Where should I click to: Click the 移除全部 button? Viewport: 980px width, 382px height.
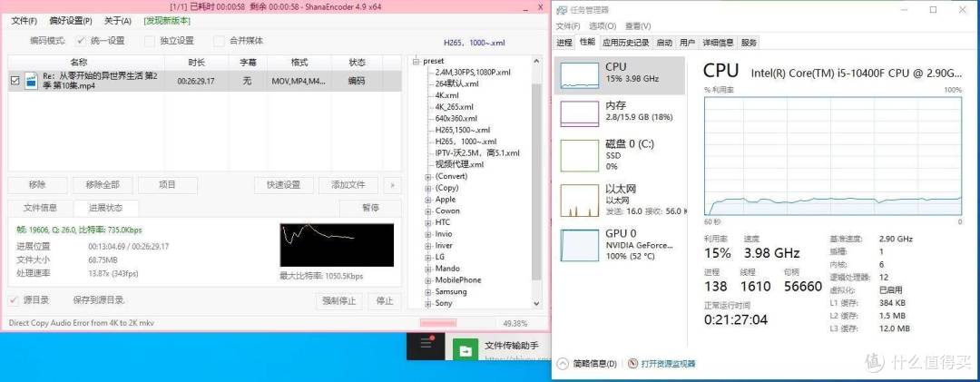coord(103,185)
